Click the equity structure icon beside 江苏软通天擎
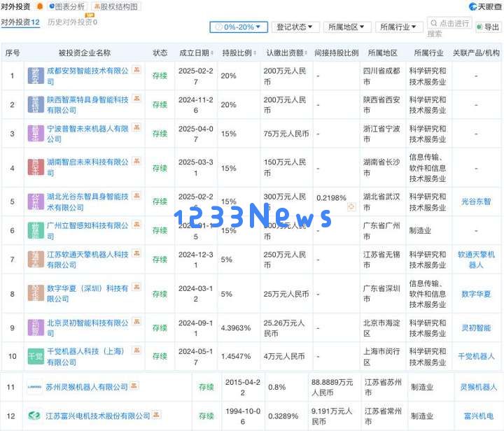Viewport: 504px width, 431px height. [x=137, y=253]
